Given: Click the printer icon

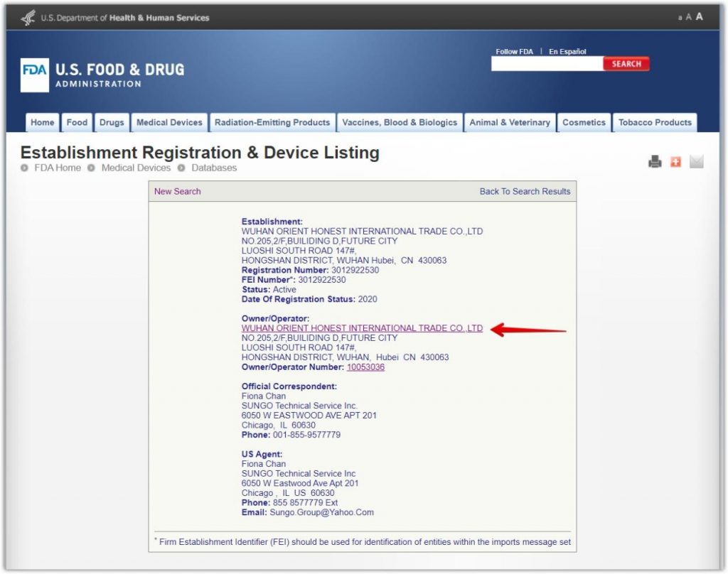Looking at the screenshot, I should [655, 162].
